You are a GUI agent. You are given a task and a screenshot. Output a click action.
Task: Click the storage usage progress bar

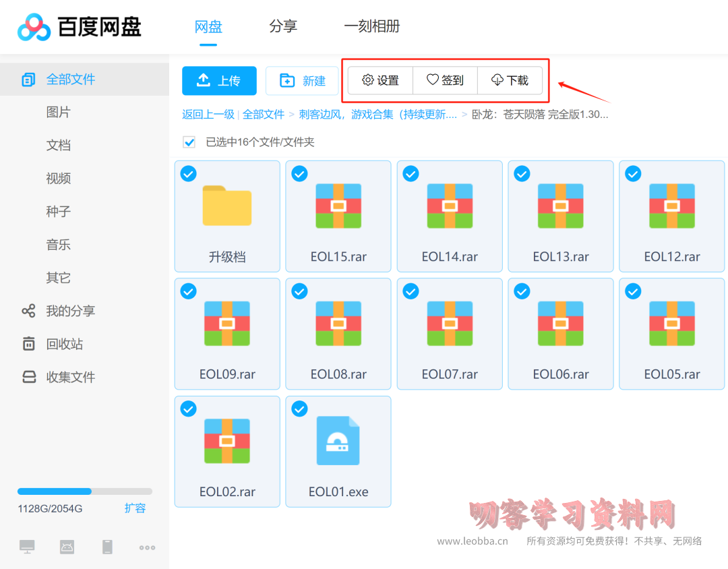(x=84, y=491)
